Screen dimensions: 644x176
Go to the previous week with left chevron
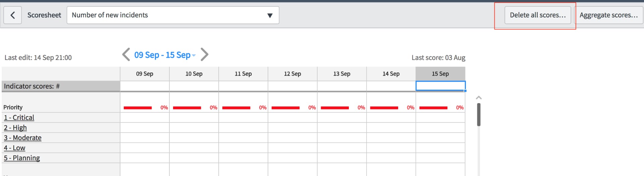[x=126, y=54]
